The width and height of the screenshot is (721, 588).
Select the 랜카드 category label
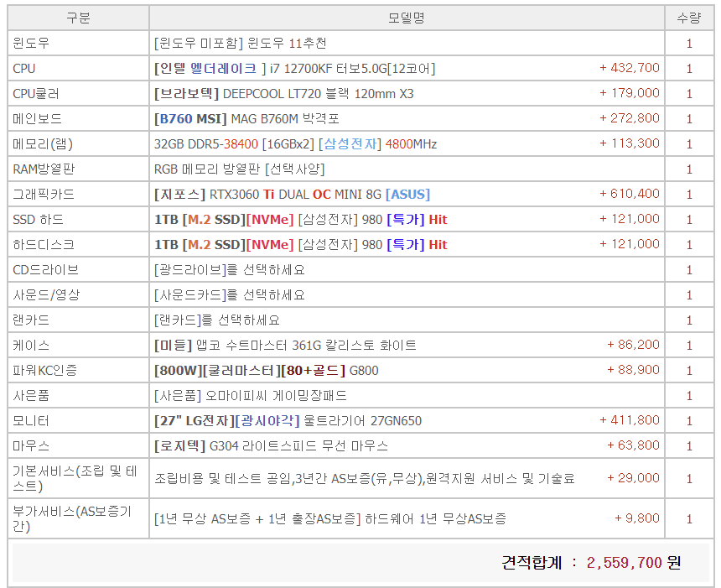coord(31,320)
